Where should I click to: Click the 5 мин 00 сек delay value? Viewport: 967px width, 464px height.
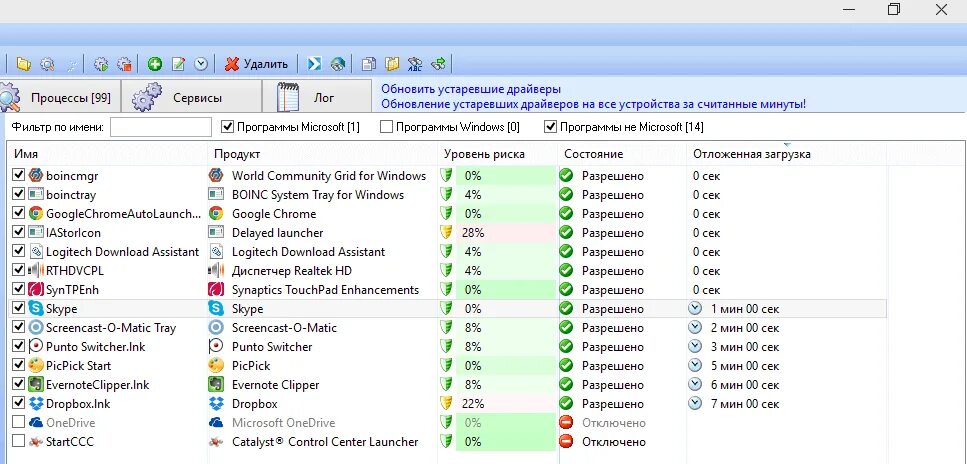745,366
